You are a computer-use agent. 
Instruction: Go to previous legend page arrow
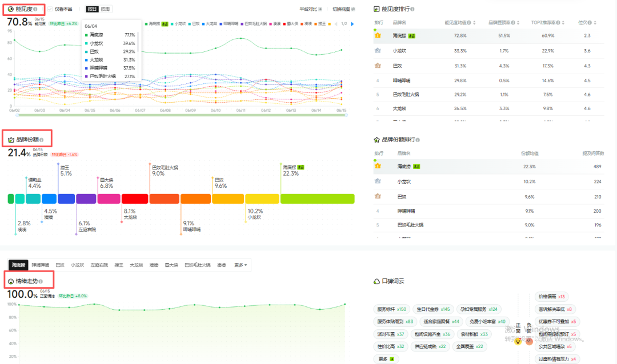click(336, 24)
